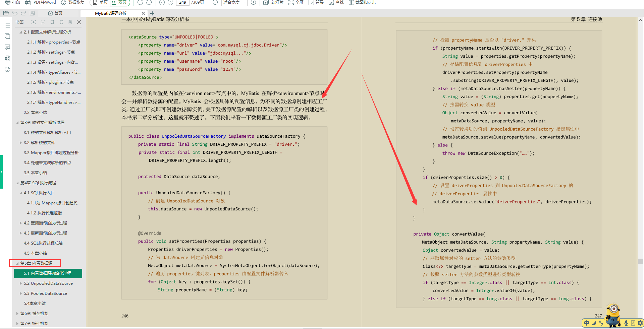The width and height of the screenshot is (644, 329).
Task: Zoom in with the plus button
Action: point(254,2)
